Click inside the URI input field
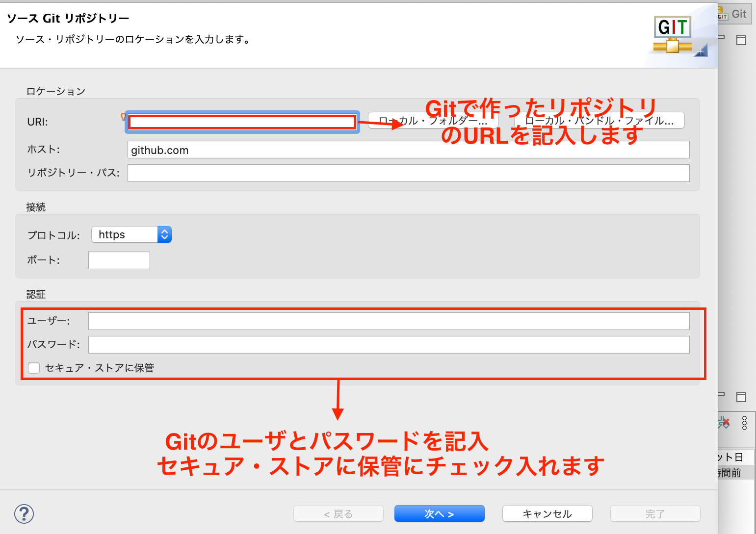This screenshot has height=534, width=756. coord(242,122)
